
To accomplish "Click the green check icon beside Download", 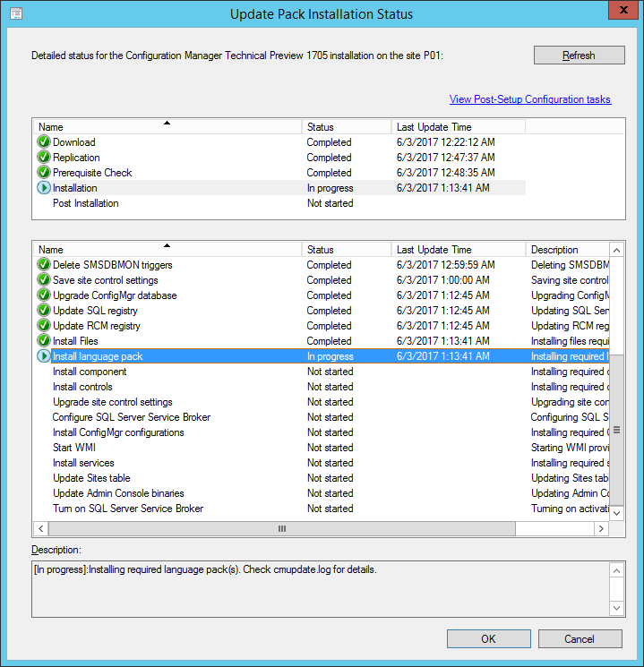I will [x=43, y=141].
